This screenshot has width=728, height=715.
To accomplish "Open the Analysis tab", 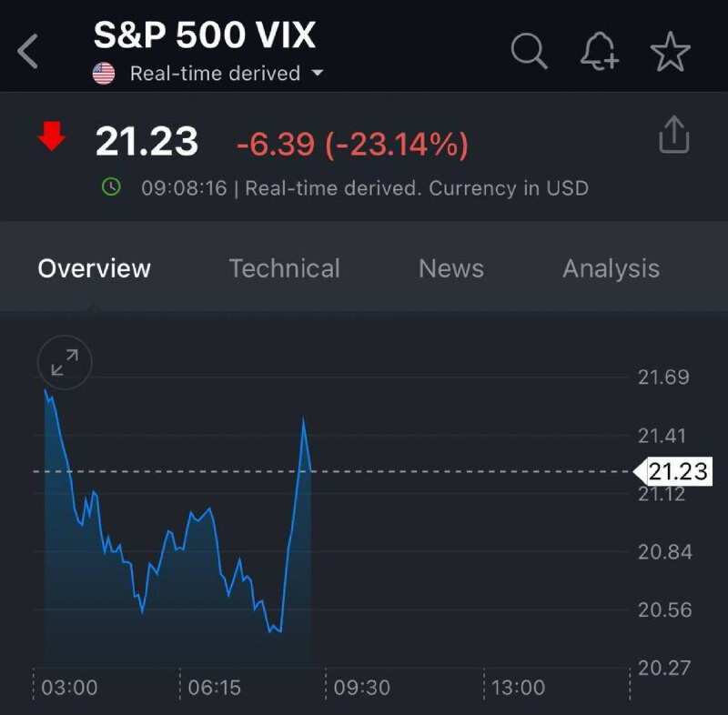I will (611, 268).
